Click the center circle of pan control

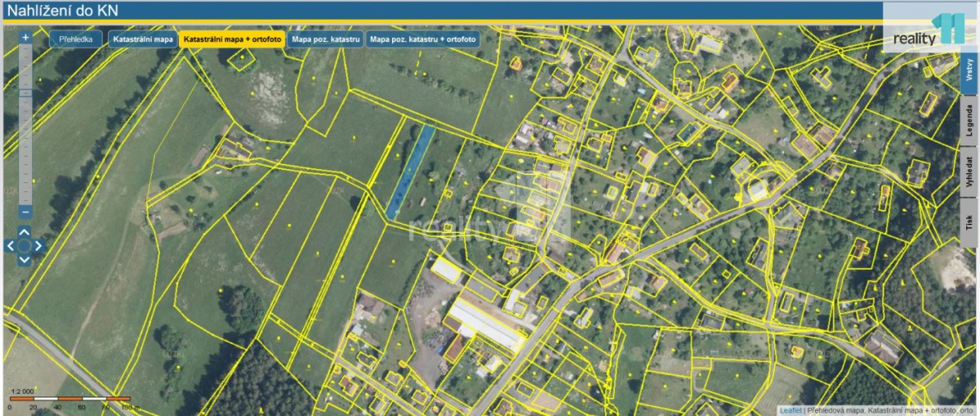click(24, 245)
